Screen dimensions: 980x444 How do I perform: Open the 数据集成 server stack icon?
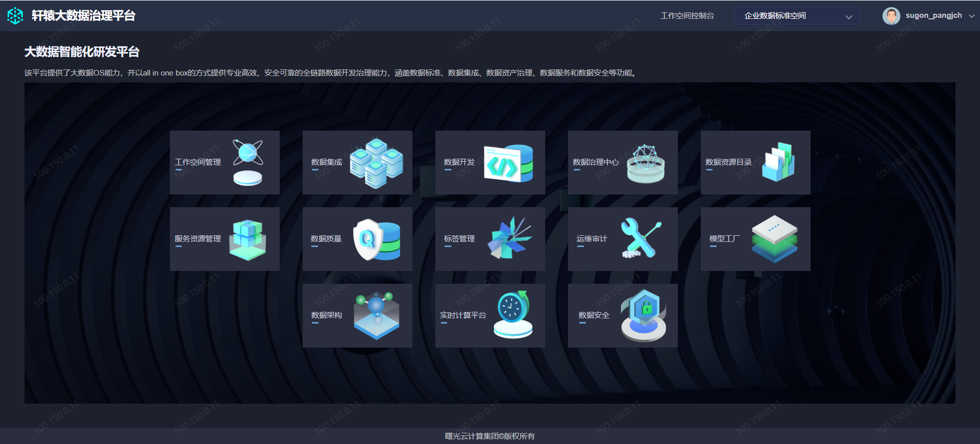coord(377,163)
